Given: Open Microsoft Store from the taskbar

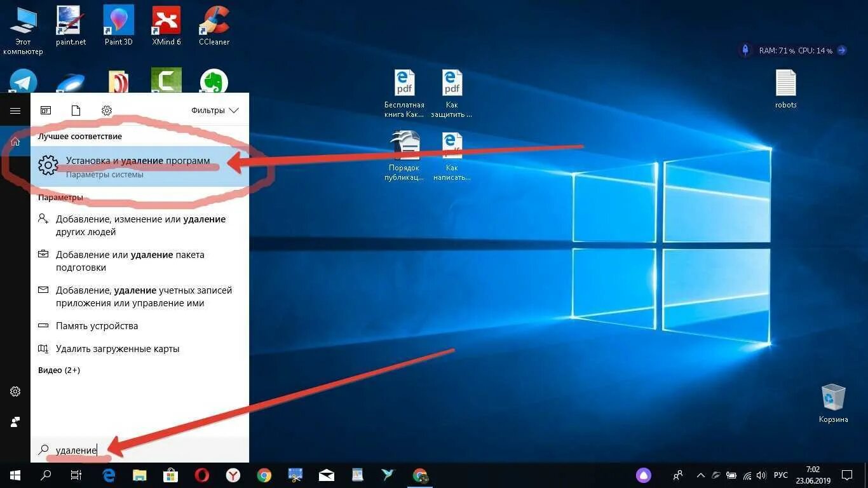Looking at the screenshot, I should point(170,475).
